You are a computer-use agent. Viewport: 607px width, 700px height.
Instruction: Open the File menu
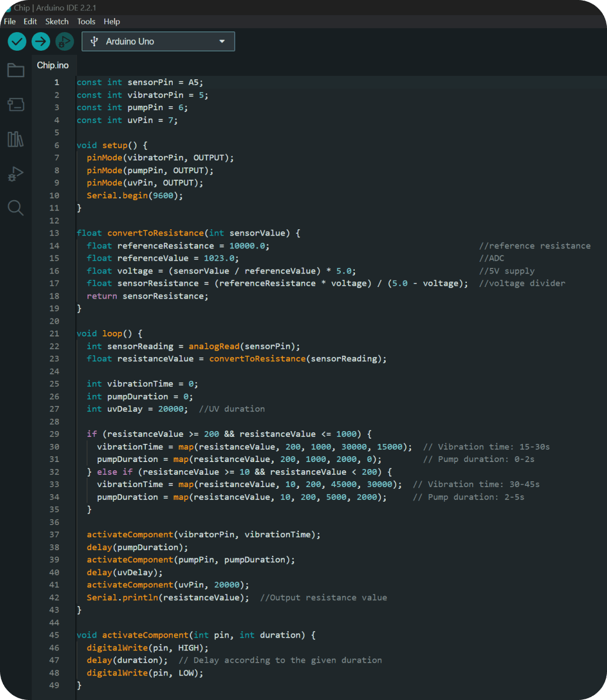(x=10, y=22)
